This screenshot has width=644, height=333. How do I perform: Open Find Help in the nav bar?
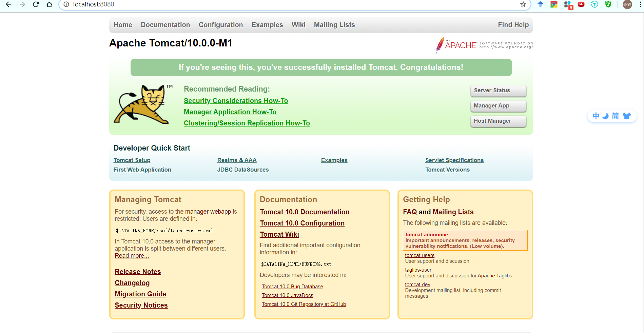pos(513,25)
